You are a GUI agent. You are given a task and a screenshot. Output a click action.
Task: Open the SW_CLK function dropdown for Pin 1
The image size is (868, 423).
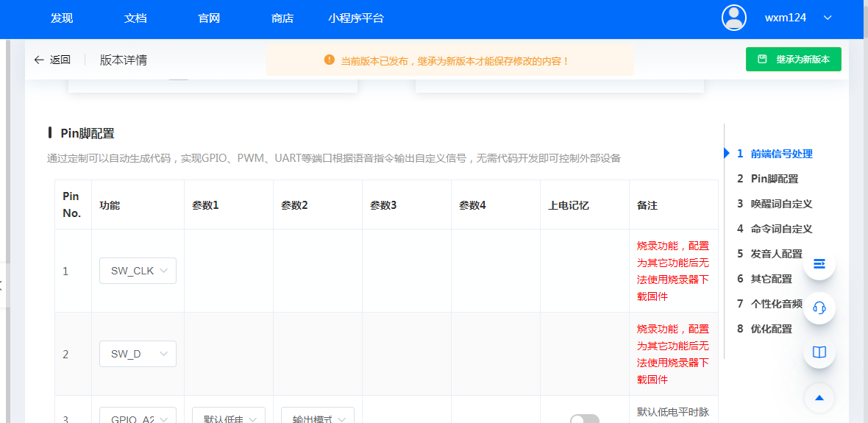[138, 271]
